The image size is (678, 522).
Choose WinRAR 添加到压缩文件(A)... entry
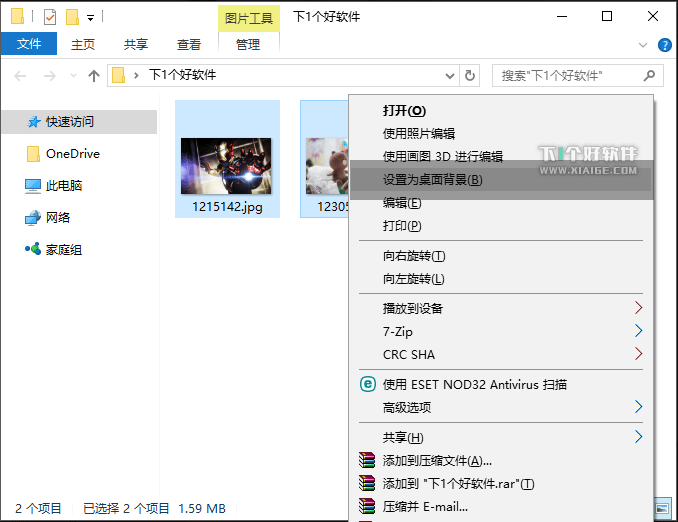click(437, 460)
